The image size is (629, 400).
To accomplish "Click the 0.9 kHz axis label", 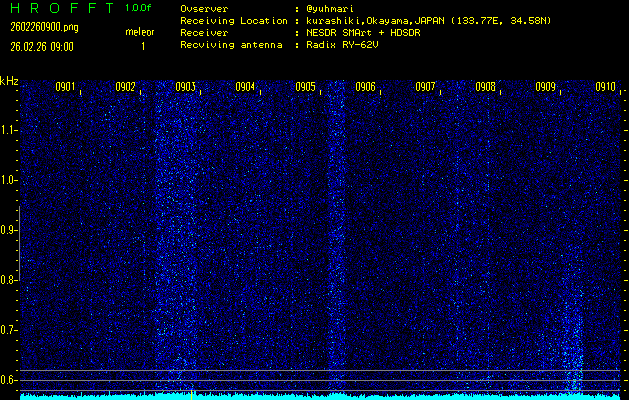I will pyautogui.click(x=7, y=230).
